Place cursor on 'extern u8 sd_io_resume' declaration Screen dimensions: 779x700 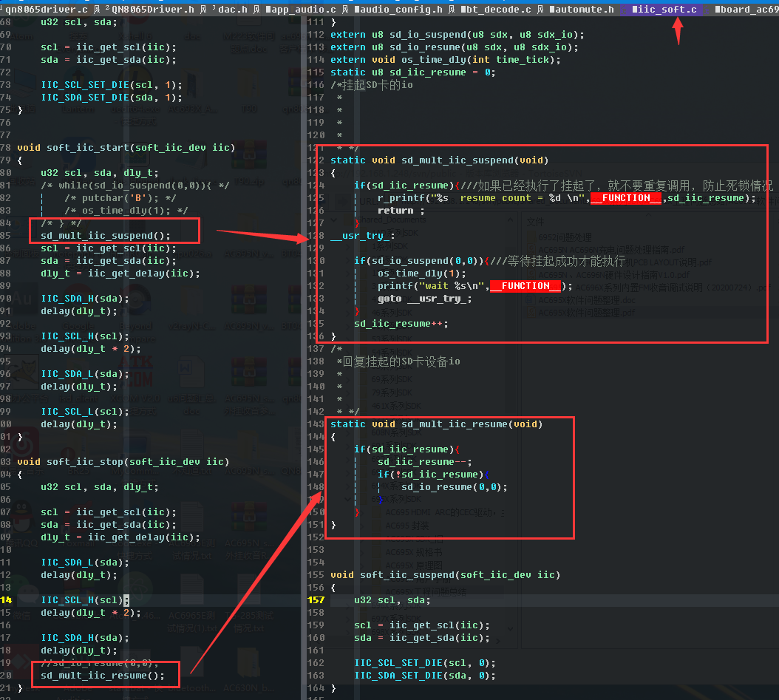click(455, 47)
